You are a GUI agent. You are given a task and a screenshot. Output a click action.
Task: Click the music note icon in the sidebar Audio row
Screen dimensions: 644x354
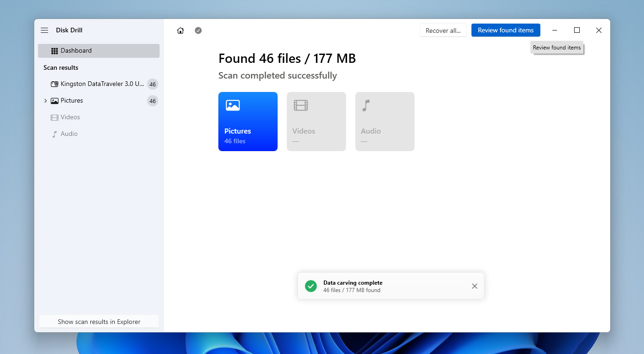tap(55, 134)
